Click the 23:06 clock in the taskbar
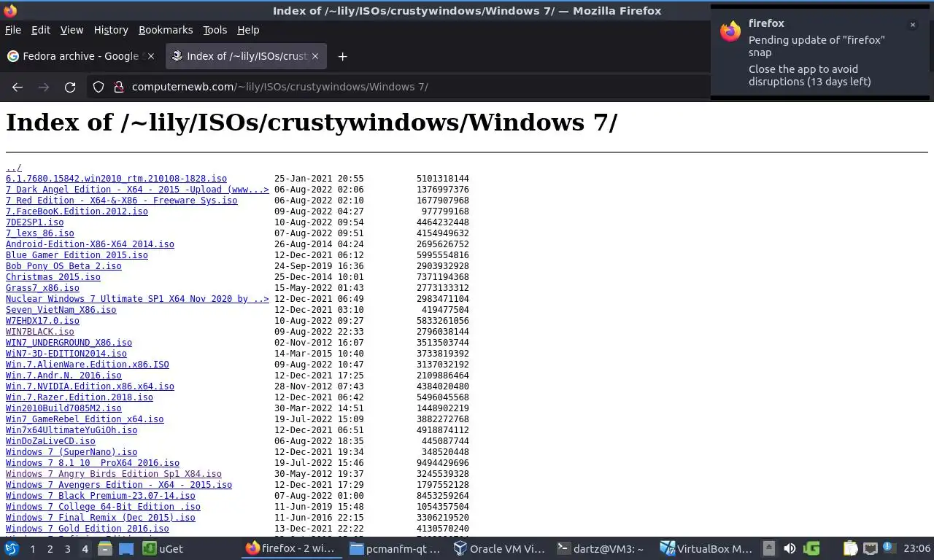 (x=916, y=548)
